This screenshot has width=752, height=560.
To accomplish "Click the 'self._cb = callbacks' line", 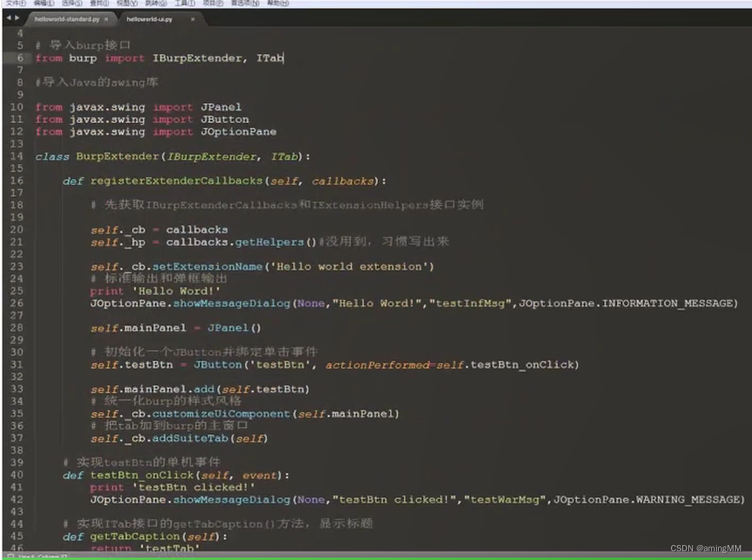I will pos(159,230).
